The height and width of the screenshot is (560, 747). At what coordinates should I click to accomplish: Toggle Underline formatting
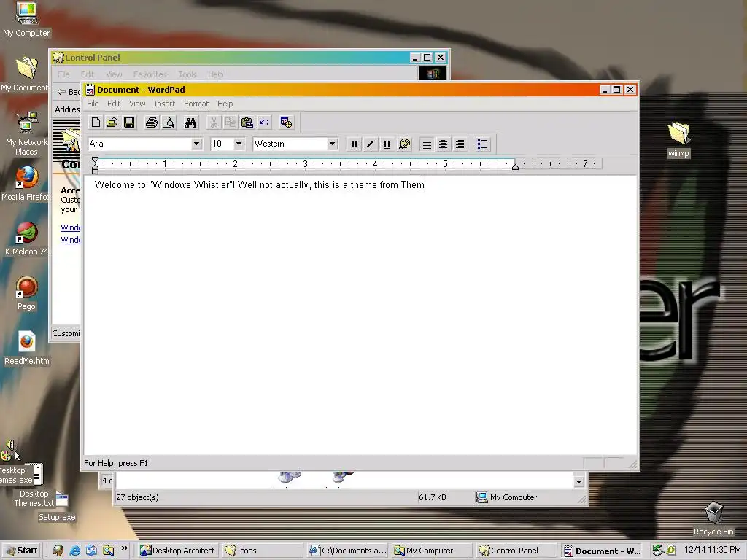387,144
